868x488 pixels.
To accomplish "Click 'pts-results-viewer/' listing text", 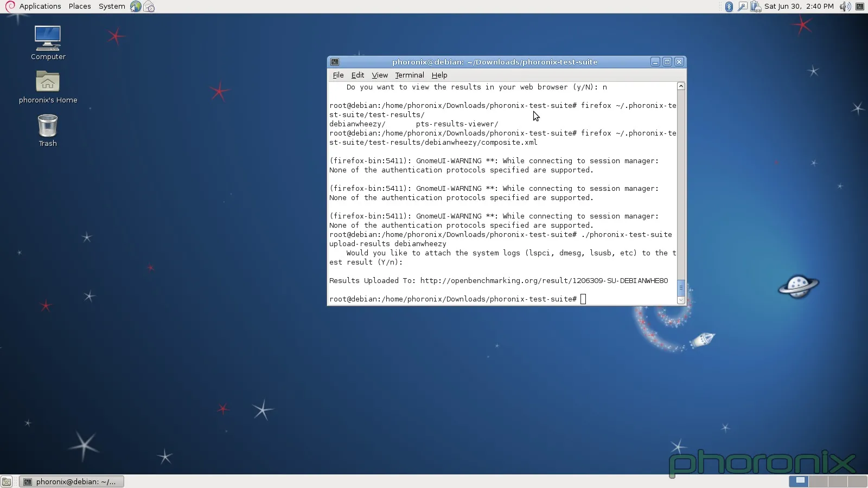I will coord(457,124).
